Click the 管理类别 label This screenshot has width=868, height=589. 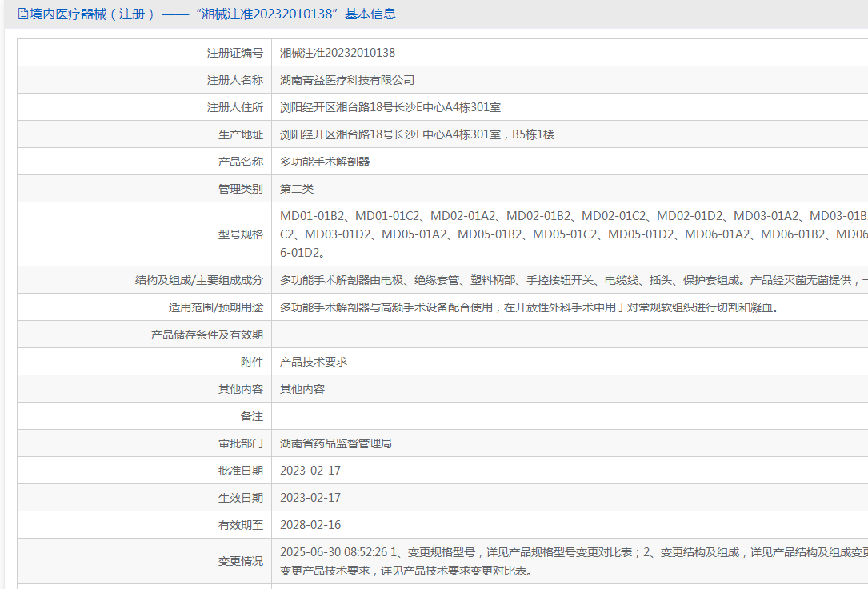pos(240,188)
